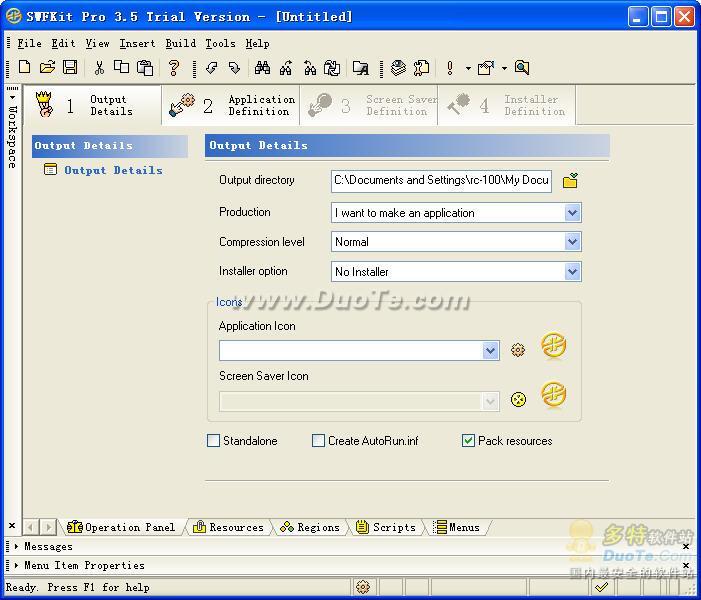Close the Menu Item Properties panel
The image size is (701, 600).
click(x=686, y=565)
